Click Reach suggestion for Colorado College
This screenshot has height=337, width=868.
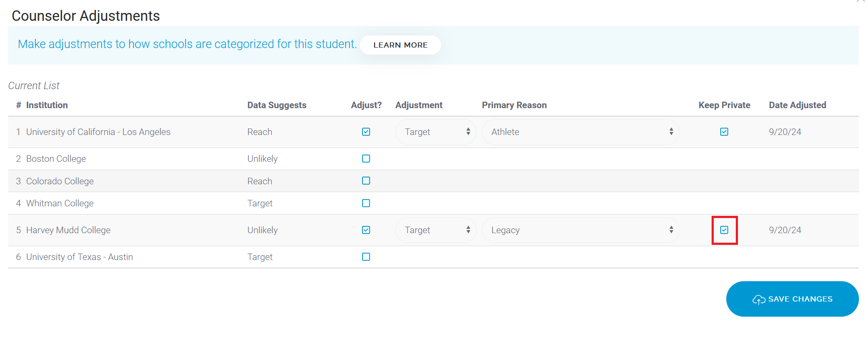click(260, 181)
